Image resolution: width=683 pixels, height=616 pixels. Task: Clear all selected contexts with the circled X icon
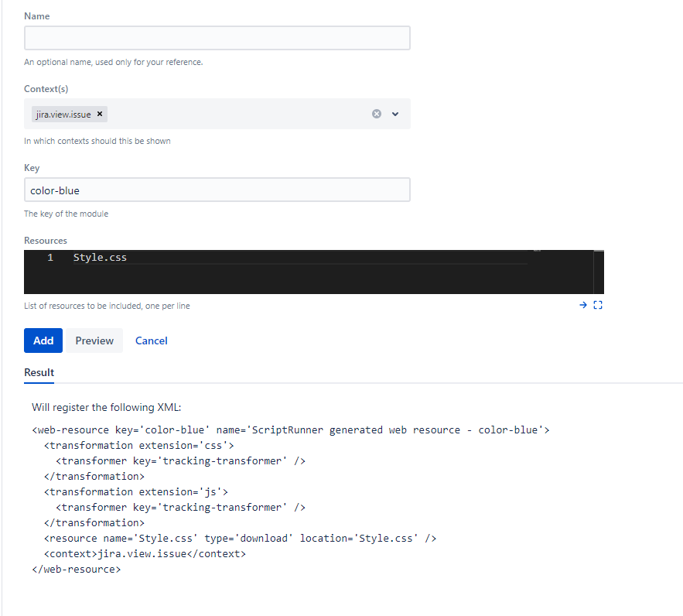coord(377,114)
